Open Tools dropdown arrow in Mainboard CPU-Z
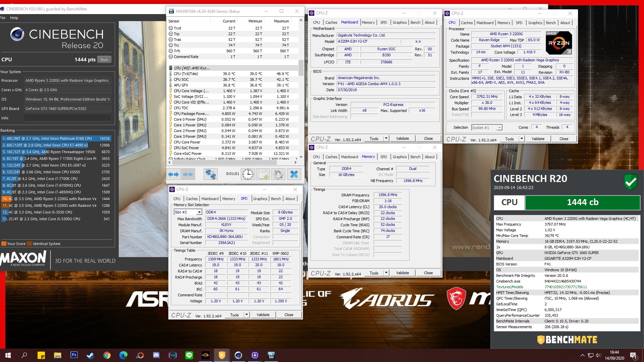Viewport: 644px width, 362px height. point(386,138)
